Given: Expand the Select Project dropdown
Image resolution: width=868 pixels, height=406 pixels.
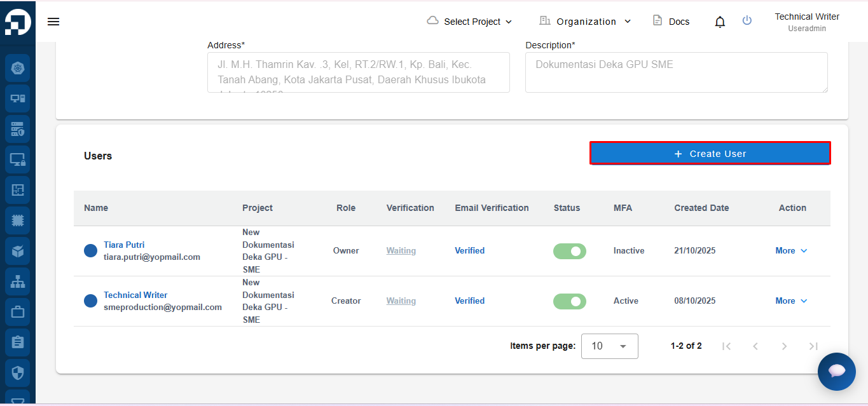Looking at the screenshot, I should pos(469,22).
